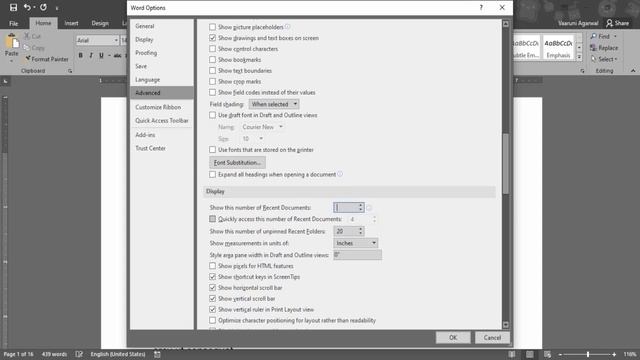The height and width of the screenshot is (360, 640).
Task: Expand the Styles gallery more arrow
Action: (x=579, y=58)
